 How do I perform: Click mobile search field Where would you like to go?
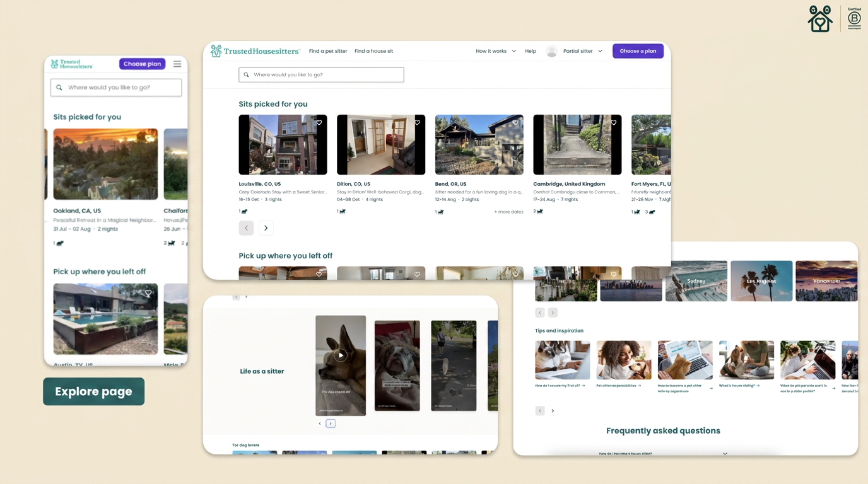pos(116,87)
